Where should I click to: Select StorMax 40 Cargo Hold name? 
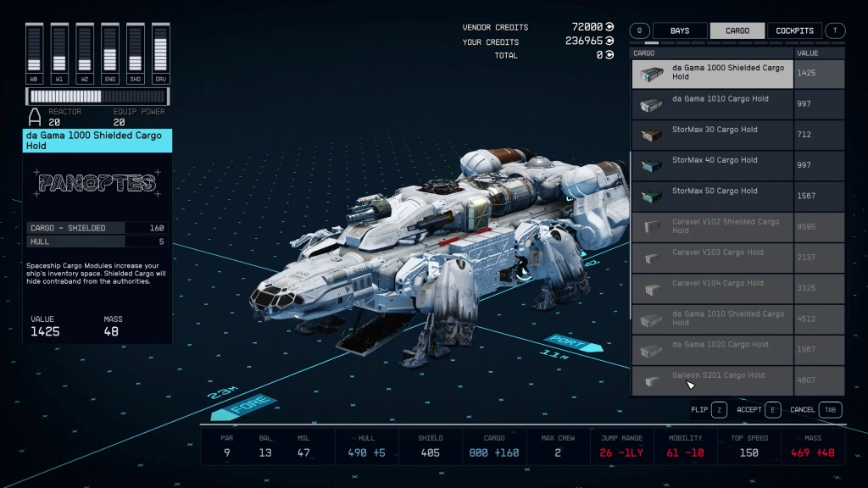click(715, 160)
